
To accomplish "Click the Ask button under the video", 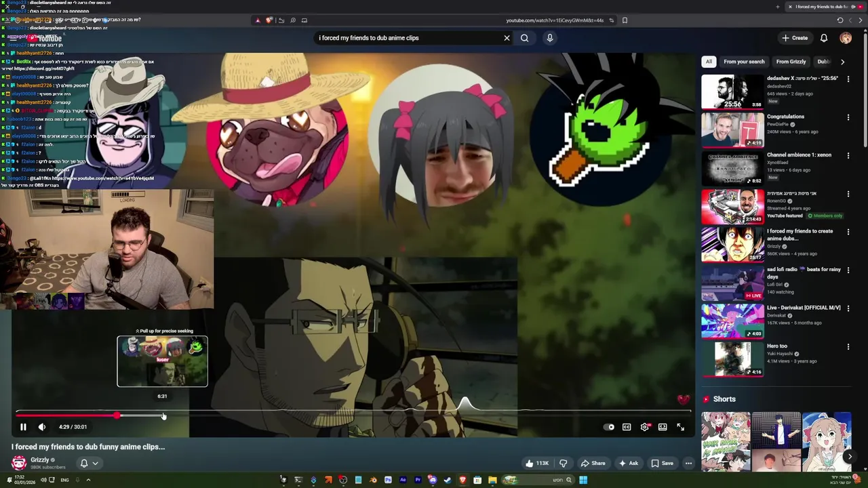I will pos(628,464).
